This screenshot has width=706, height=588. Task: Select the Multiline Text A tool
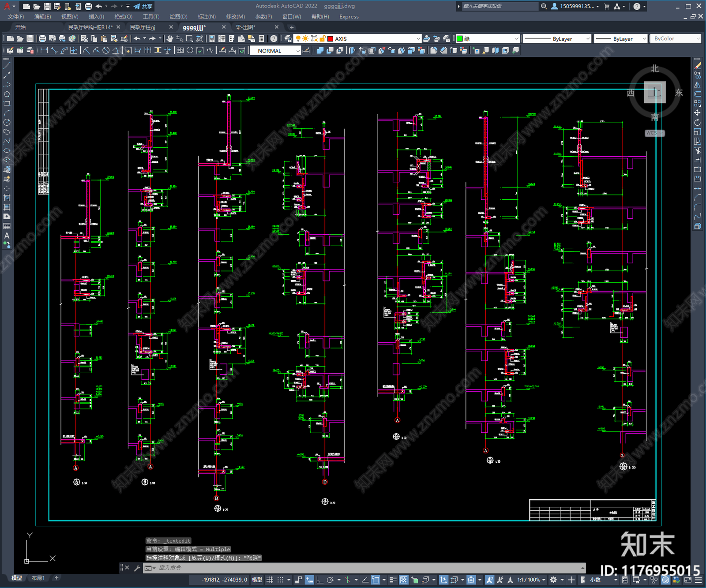point(7,236)
